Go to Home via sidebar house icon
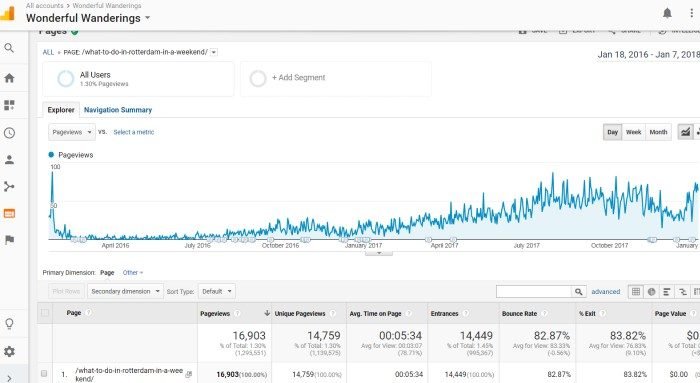Viewport: 700px width, 383px height. coord(9,78)
